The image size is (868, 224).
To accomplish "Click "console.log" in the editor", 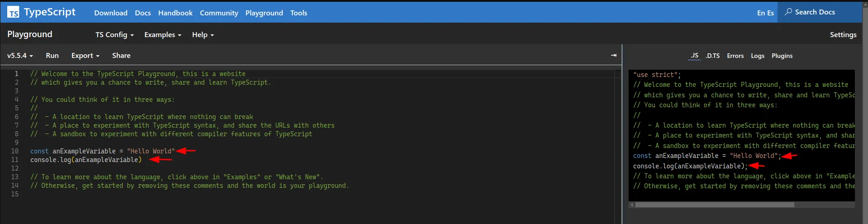I will click(51, 160).
